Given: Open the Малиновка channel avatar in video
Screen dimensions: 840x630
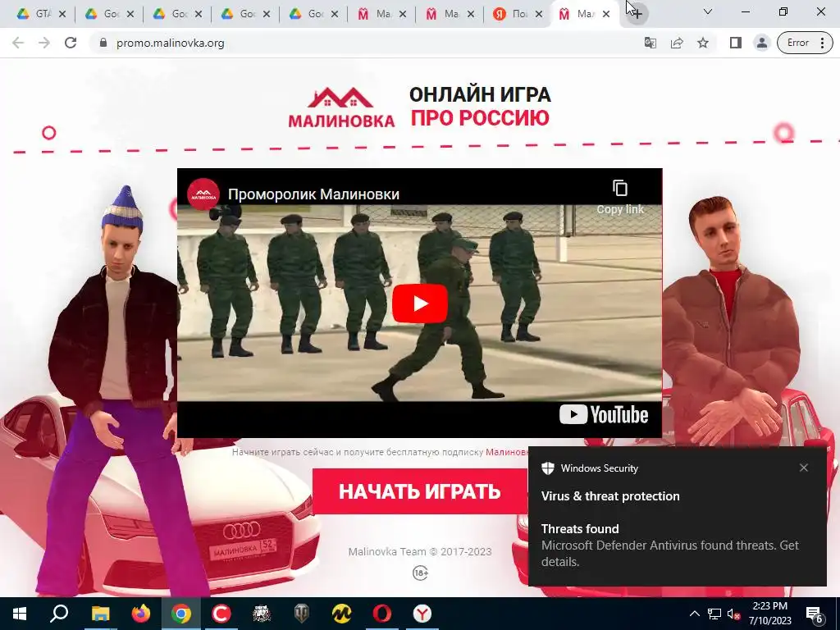Looking at the screenshot, I should tap(203, 194).
